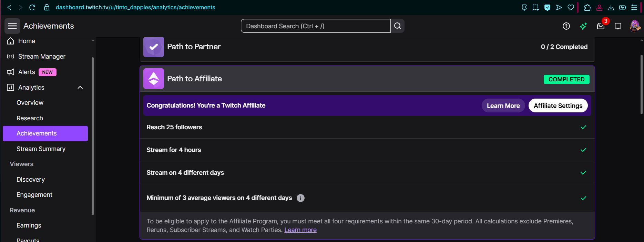Open the inbox notifications with badge
This screenshot has height=242, width=644.
(x=601, y=26)
